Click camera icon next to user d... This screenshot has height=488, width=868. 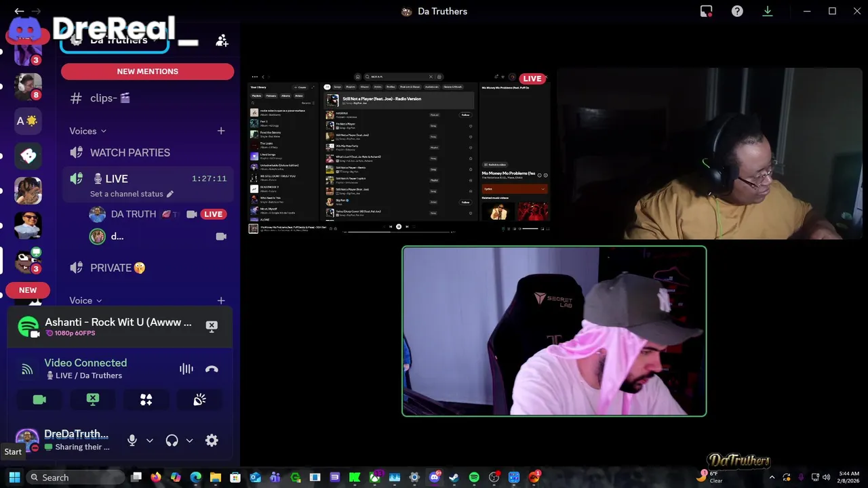tap(220, 237)
